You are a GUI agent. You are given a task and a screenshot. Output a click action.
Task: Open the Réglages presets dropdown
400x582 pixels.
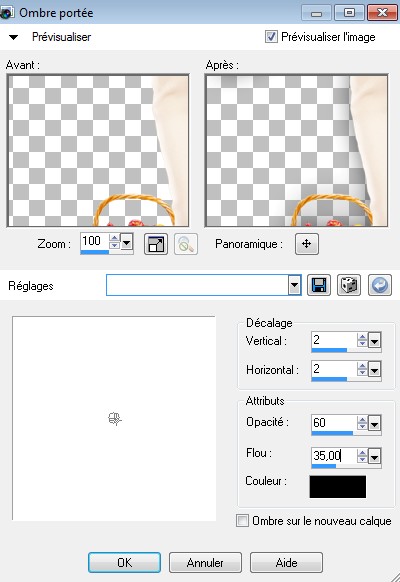click(x=295, y=285)
